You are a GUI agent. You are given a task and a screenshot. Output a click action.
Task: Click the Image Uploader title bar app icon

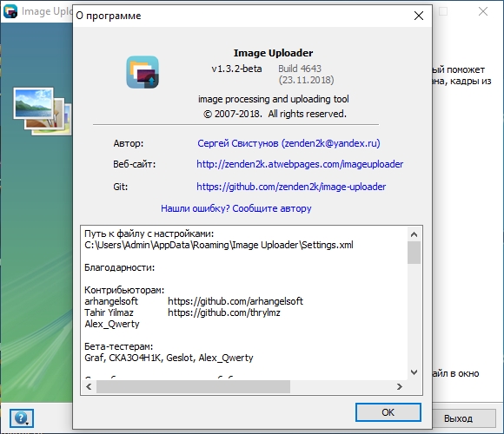(x=10, y=11)
